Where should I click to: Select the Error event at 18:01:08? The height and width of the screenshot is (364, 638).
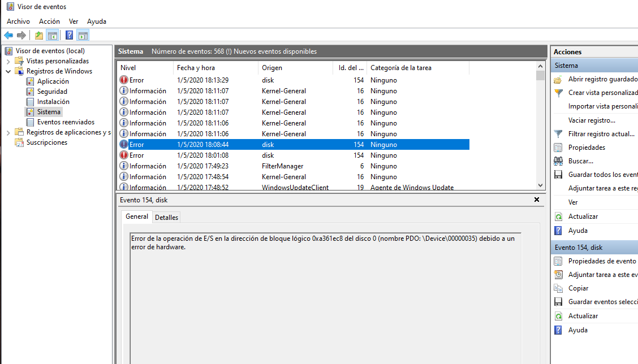(x=294, y=155)
